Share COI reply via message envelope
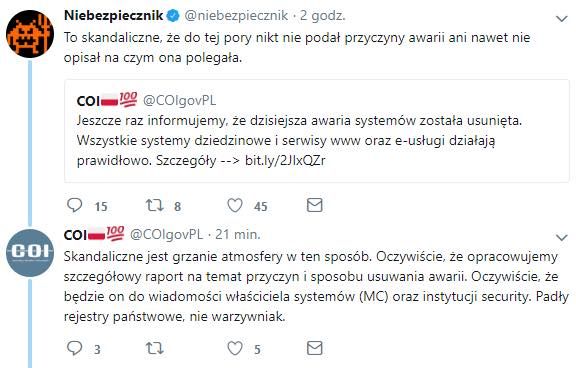The image size is (576, 368). pos(314,348)
